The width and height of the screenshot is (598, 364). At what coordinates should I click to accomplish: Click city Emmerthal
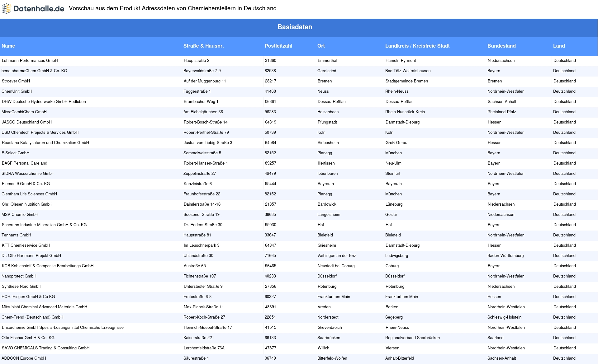[327, 61]
